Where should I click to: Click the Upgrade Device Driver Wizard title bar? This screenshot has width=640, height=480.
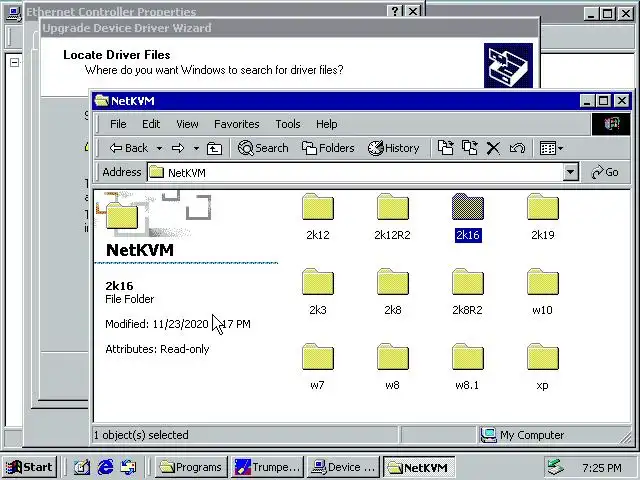pyautogui.click(x=290, y=28)
